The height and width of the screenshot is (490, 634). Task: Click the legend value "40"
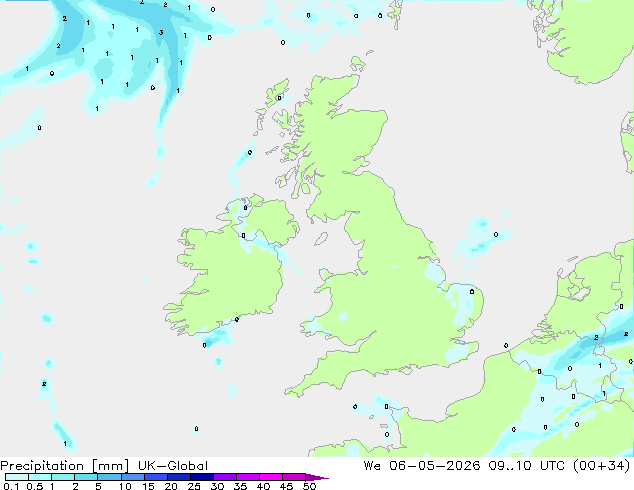[x=263, y=486]
